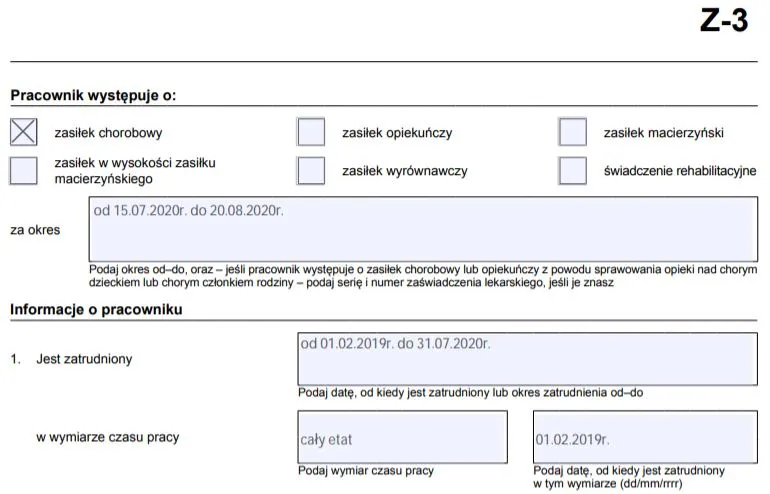Viewport: 770px width, 494px height.
Task: Uncheck the 'zasiłek chorobowy' checkbox
Action: coord(23,132)
